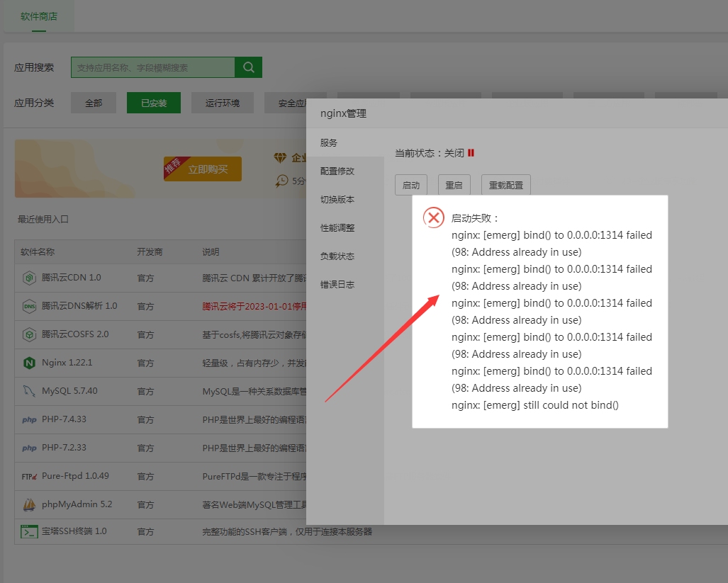Click the 立即购买 banner button

203,169
